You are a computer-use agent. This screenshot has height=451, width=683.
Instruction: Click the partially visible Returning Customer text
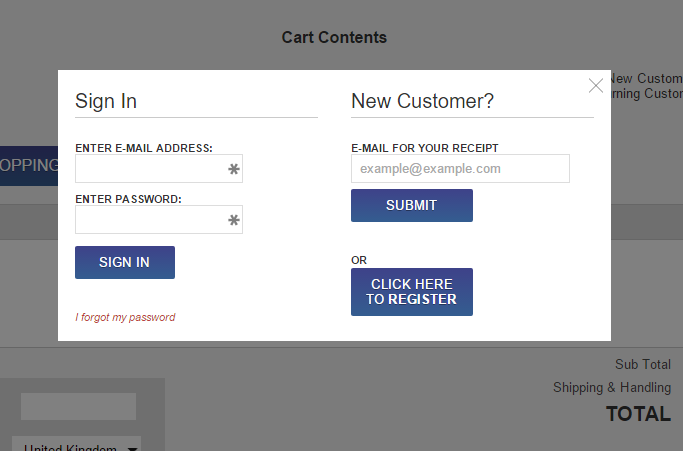tap(648, 94)
